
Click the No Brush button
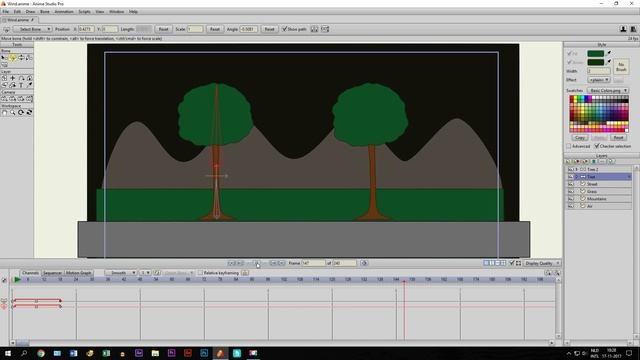pyautogui.click(x=621, y=67)
